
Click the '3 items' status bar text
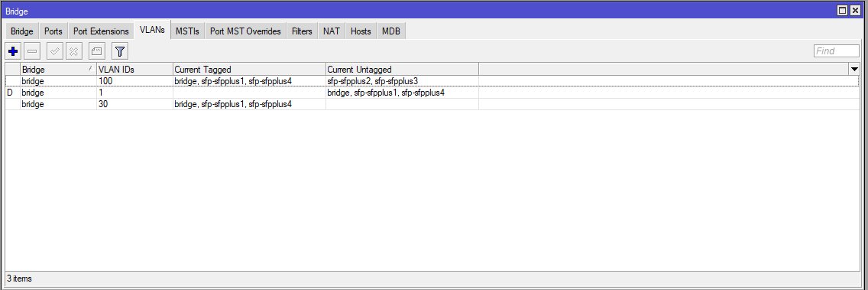pyautogui.click(x=19, y=279)
